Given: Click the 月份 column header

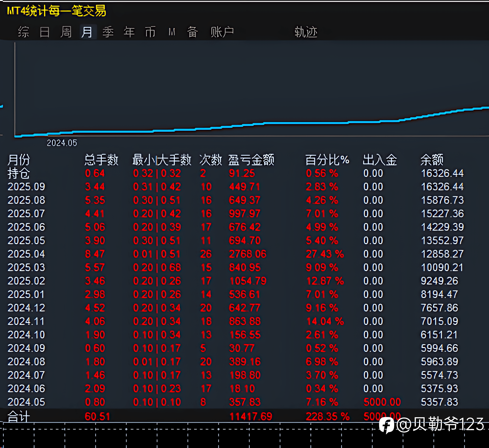Looking at the screenshot, I should click(x=19, y=160).
